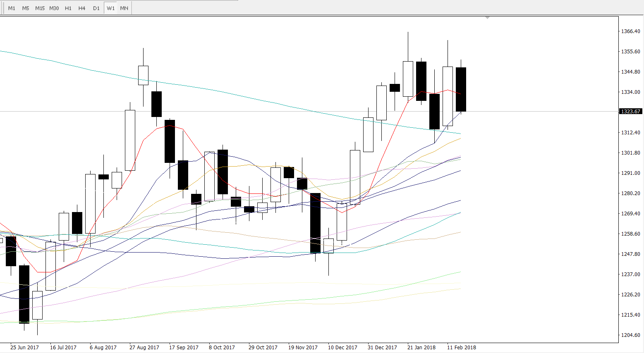This screenshot has height=353, width=644.
Task: Click the 25 Jun 2017 date label
Action: point(24,348)
